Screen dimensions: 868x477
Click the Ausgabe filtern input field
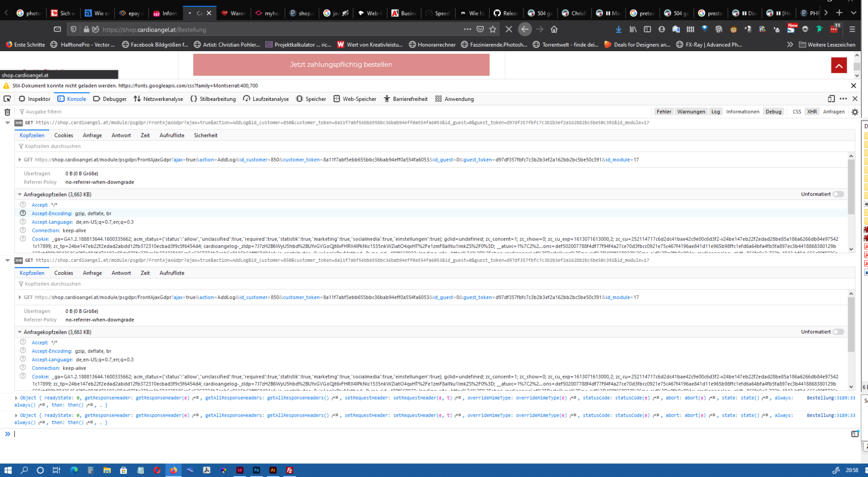click(335, 112)
